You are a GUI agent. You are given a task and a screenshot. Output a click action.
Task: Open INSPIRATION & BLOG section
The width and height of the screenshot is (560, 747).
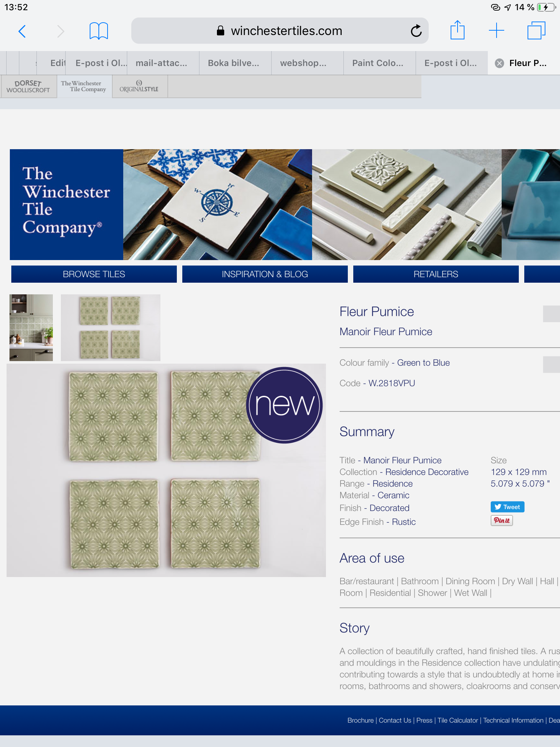pyautogui.click(x=265, y=274)
